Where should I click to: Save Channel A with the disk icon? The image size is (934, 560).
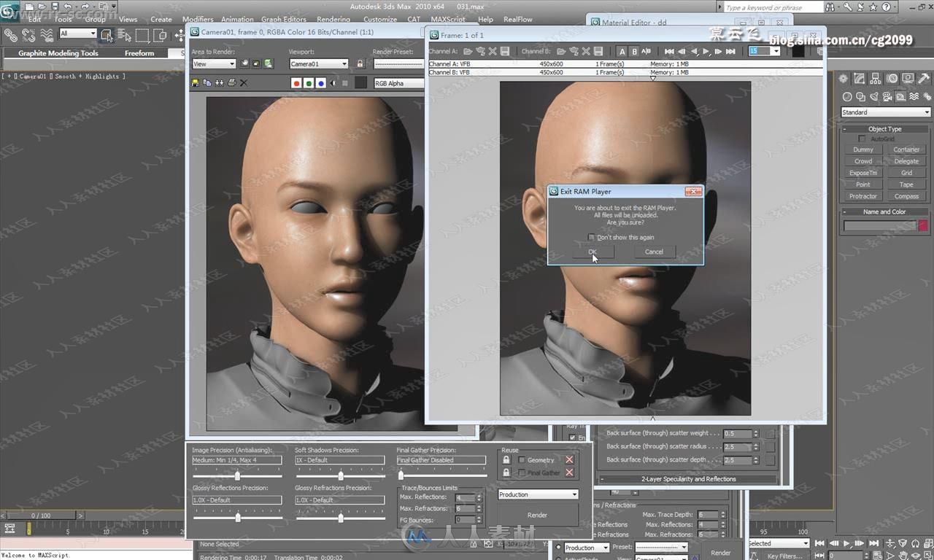point(504,51)
